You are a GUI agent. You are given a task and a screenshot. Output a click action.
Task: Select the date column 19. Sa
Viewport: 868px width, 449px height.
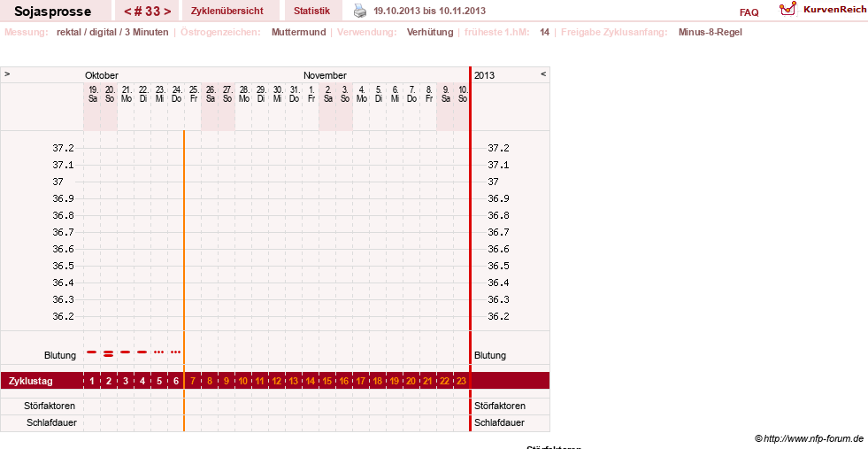click(92, 94)
